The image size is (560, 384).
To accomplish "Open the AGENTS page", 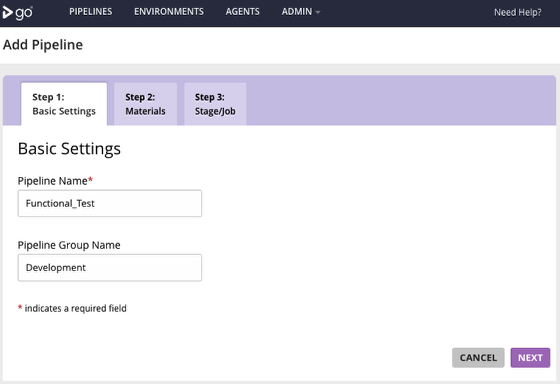I will tap(242, 12).
